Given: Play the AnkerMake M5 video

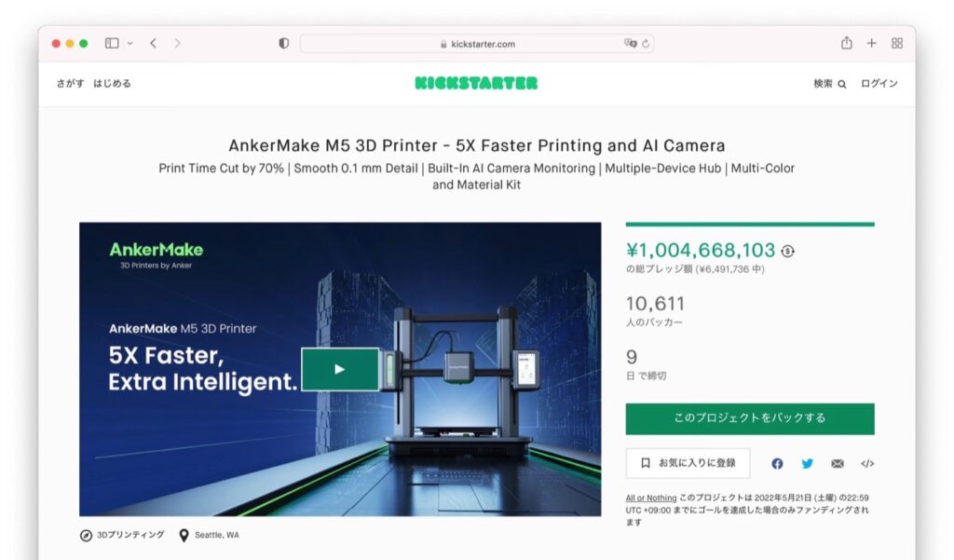Looking at the screenshot, I should pos(340,369).
